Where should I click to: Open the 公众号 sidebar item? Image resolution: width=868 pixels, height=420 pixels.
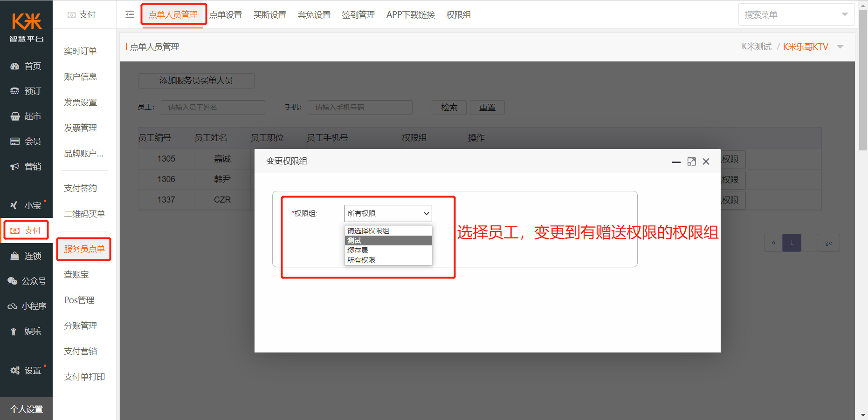pos(26,281)
